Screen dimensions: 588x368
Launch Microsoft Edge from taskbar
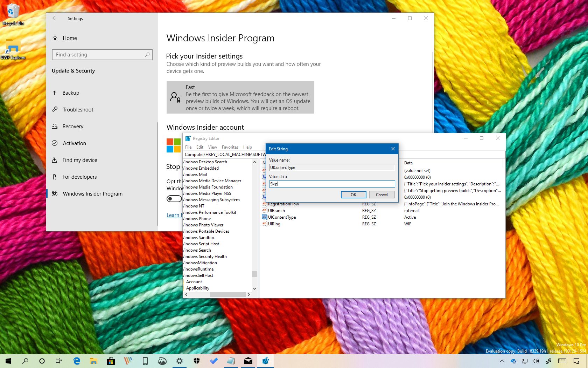pos(77,361)
